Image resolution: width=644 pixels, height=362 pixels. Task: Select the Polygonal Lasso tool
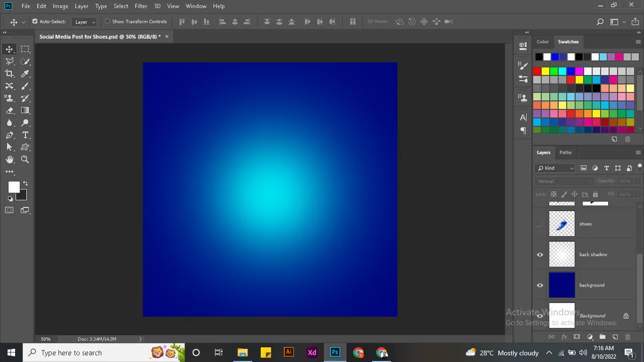click(x=10, y=61)
